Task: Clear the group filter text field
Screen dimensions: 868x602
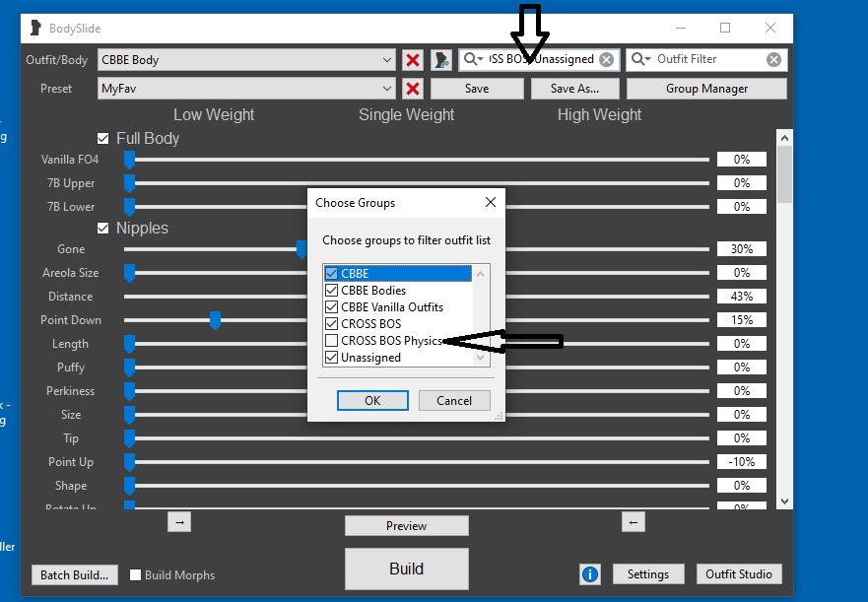Action: 606,60
